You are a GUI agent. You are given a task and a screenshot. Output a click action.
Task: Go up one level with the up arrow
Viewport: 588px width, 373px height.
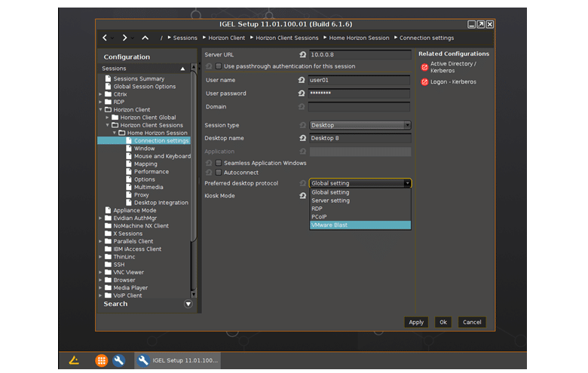(x=145, y=38)
